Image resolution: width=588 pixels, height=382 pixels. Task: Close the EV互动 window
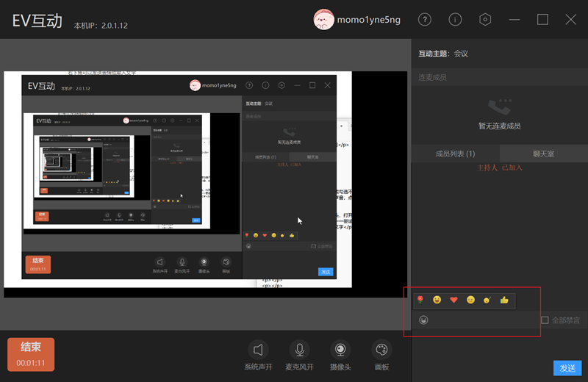tap(571, 20)
